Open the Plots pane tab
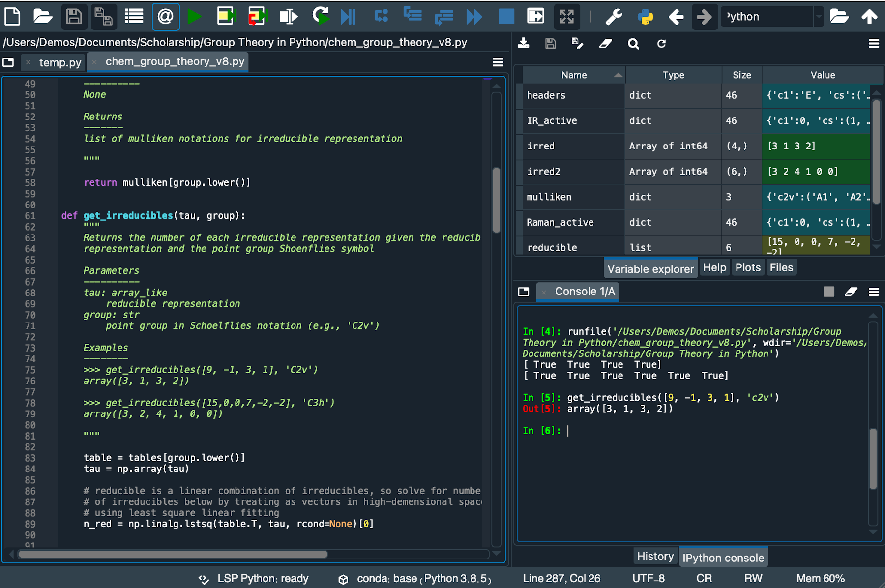The height and width of the screenshot is (588, 885). tap(747, 267)
